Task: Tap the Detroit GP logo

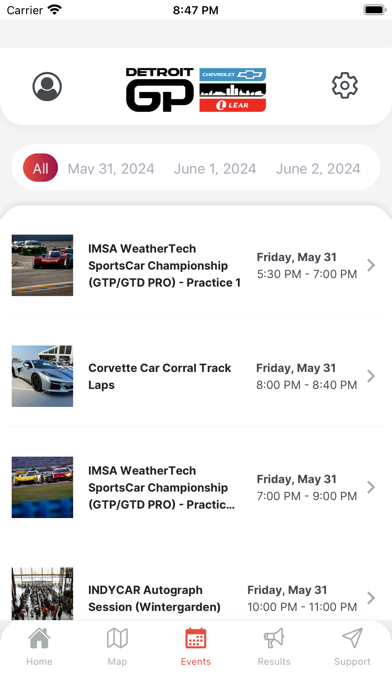Action: tap(196, 90)
